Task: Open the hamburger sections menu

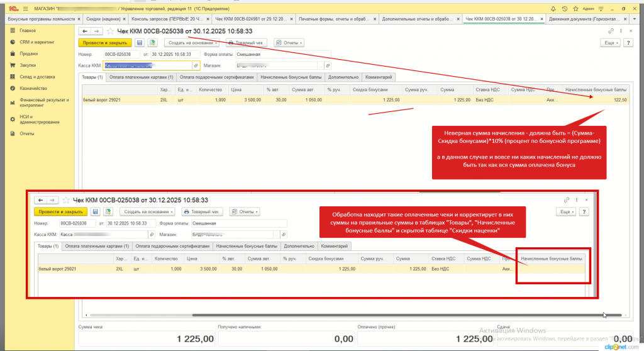Action: point(25,9)
